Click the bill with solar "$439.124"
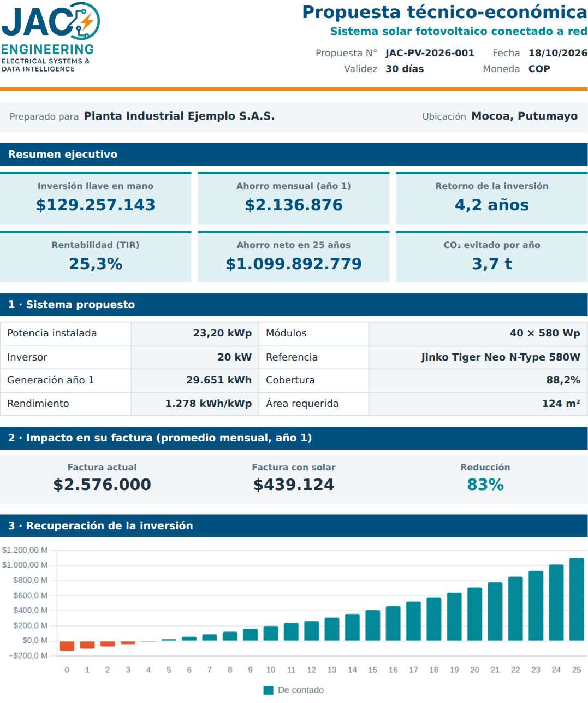The width and height of the screenshot is (588, 703). 294,485
